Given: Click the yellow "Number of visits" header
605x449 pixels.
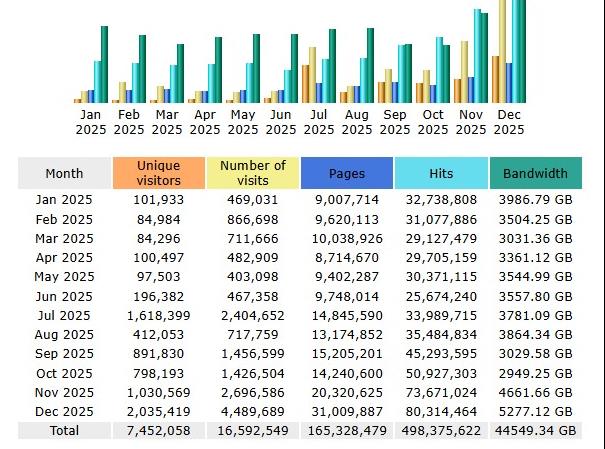Looking at the screenshot, I should 252,173.
